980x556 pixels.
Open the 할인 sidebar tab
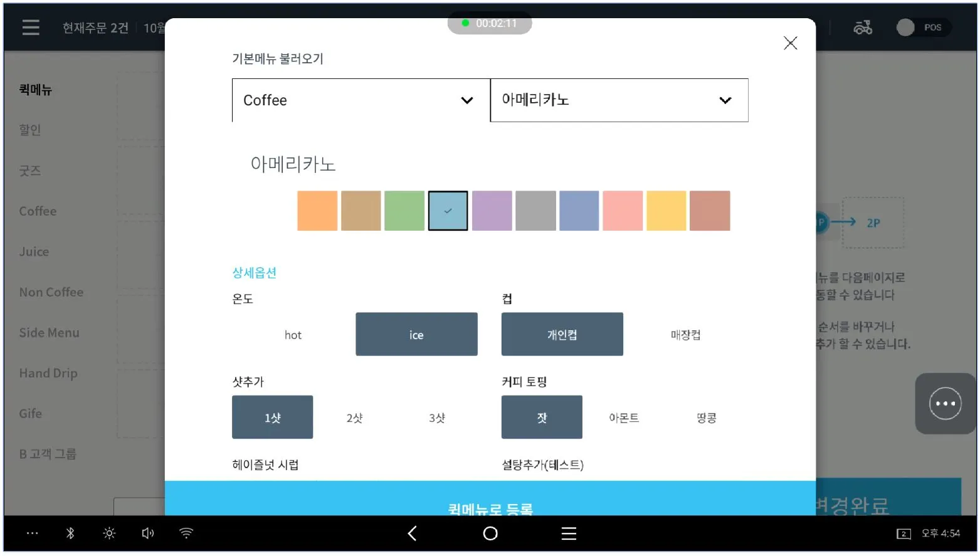point(30,130)
